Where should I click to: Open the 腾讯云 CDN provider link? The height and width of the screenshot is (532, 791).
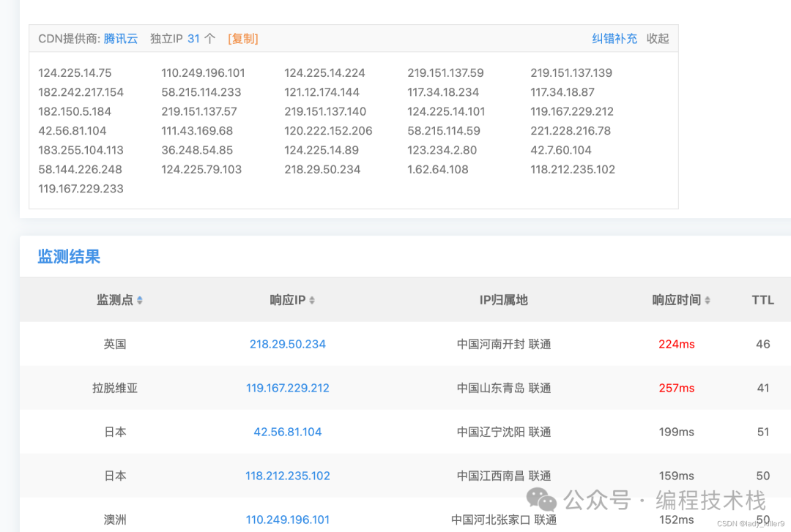tap(121, 39)
